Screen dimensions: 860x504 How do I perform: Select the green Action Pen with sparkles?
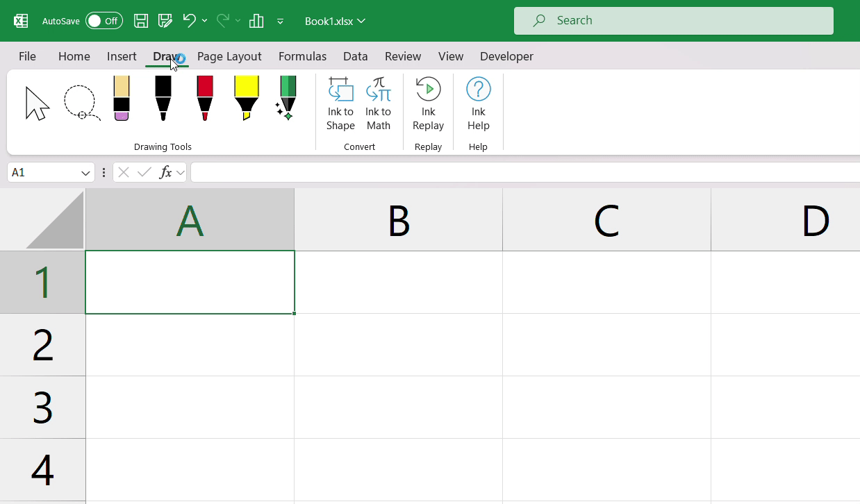287,99
